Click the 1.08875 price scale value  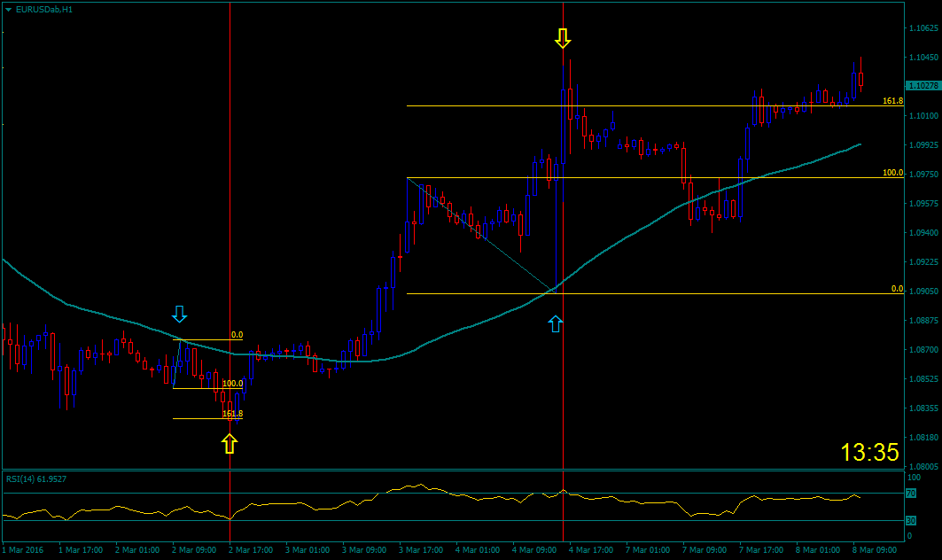click(923, 321)
